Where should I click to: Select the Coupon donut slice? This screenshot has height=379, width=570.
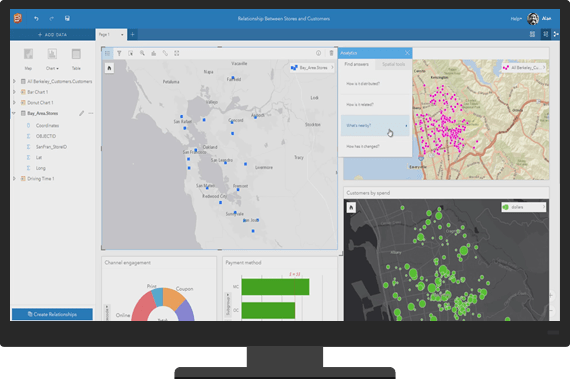(x=173, y=298)
